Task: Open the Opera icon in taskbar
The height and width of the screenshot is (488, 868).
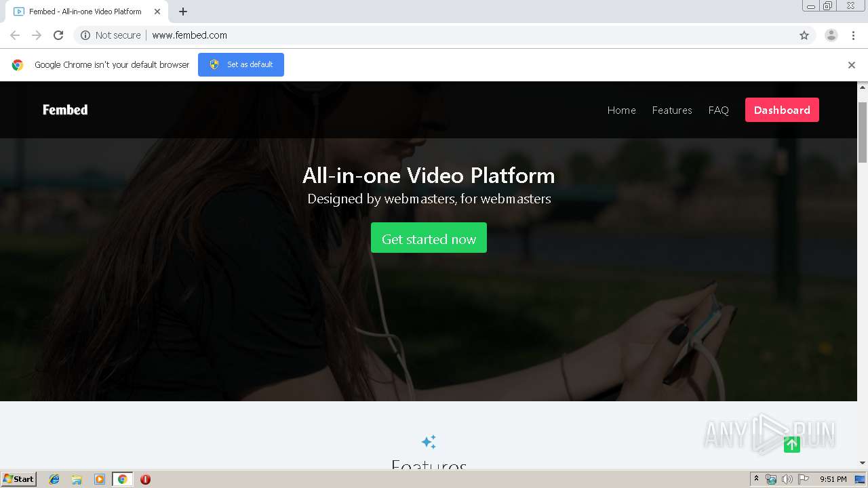Action: pyautogui.click(x=145, y=479)
